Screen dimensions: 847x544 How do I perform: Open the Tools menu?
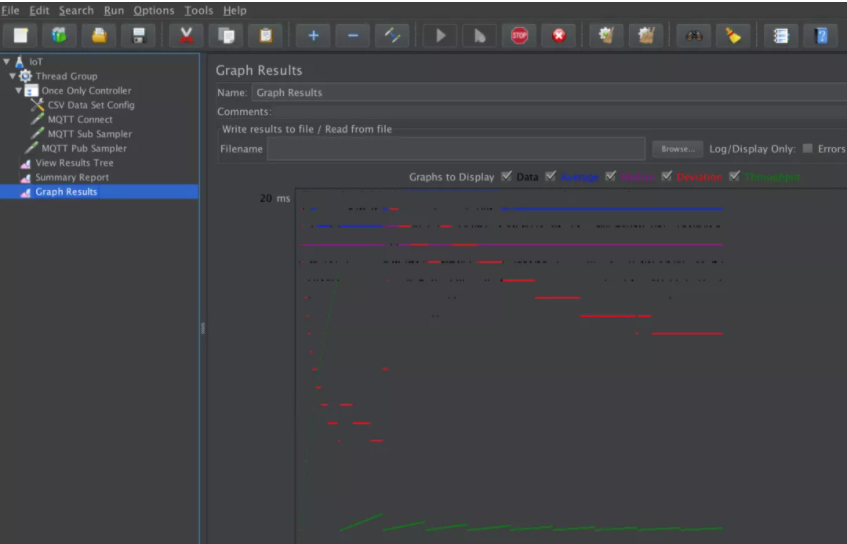[x=198, y=10]
